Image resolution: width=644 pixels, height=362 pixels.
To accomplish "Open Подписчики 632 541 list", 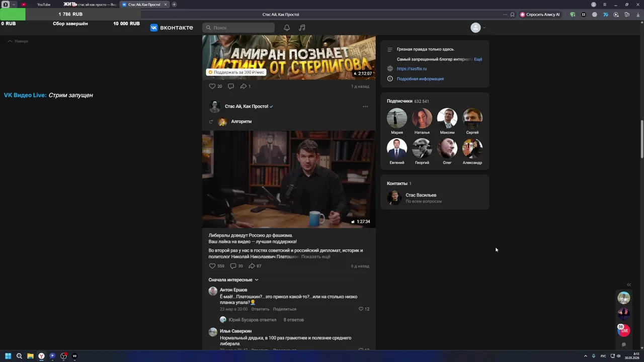I will 408,101.
